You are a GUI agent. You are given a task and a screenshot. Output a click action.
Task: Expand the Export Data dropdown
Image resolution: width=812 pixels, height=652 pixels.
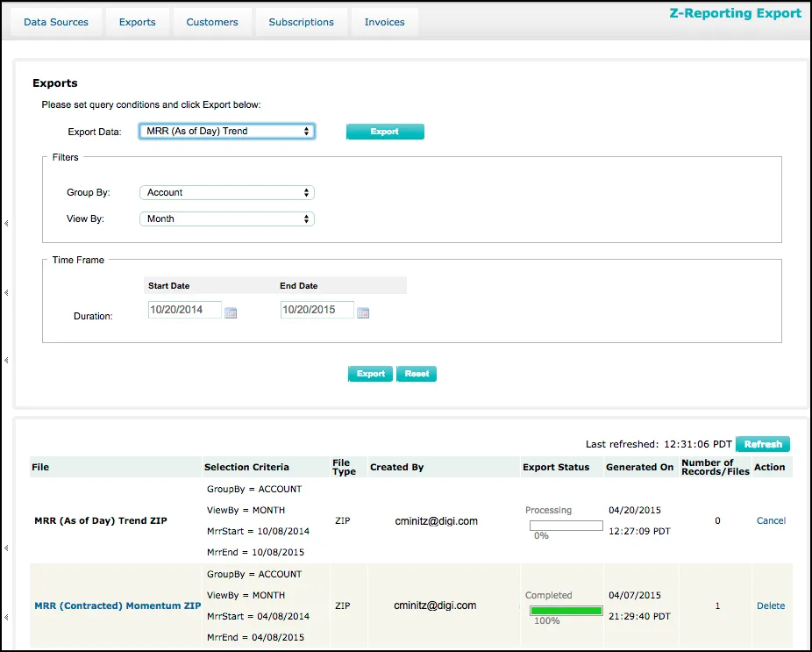(227, 131)
